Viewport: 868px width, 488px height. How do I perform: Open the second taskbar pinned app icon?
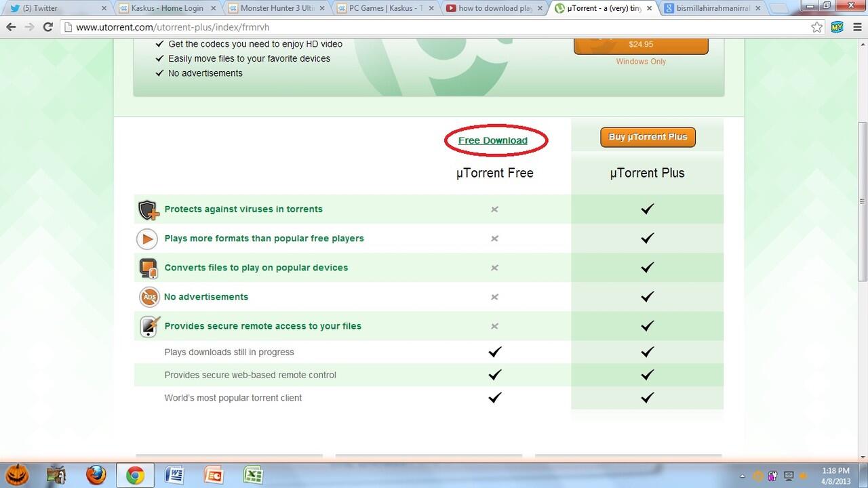[x=57, y=475]
